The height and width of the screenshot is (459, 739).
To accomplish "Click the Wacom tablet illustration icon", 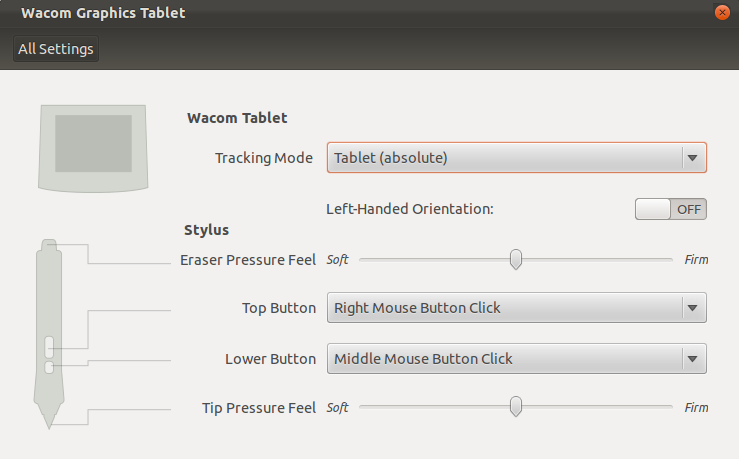I will tap(93, 148).
